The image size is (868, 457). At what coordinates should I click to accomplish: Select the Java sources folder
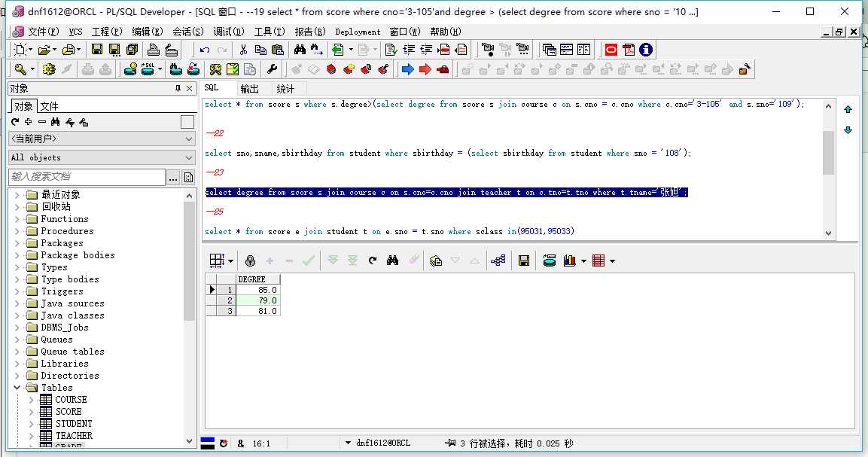coord(72,303)
